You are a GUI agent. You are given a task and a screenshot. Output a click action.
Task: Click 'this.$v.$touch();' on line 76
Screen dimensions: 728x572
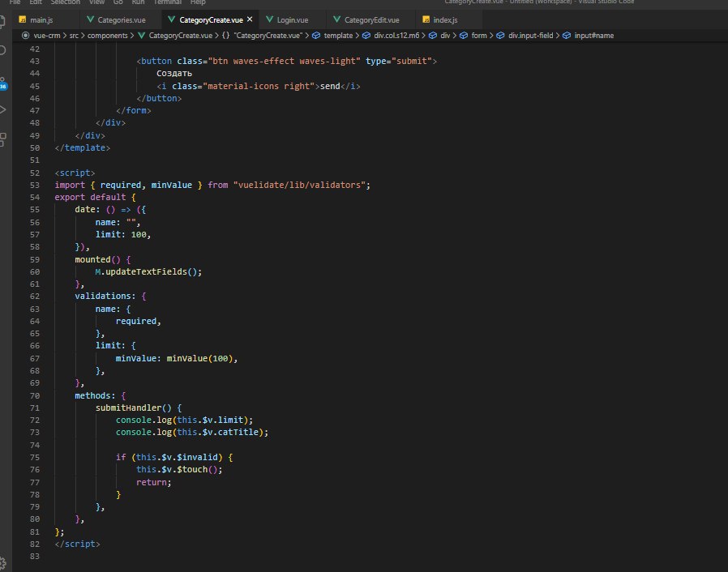click(x=179, y=469)
